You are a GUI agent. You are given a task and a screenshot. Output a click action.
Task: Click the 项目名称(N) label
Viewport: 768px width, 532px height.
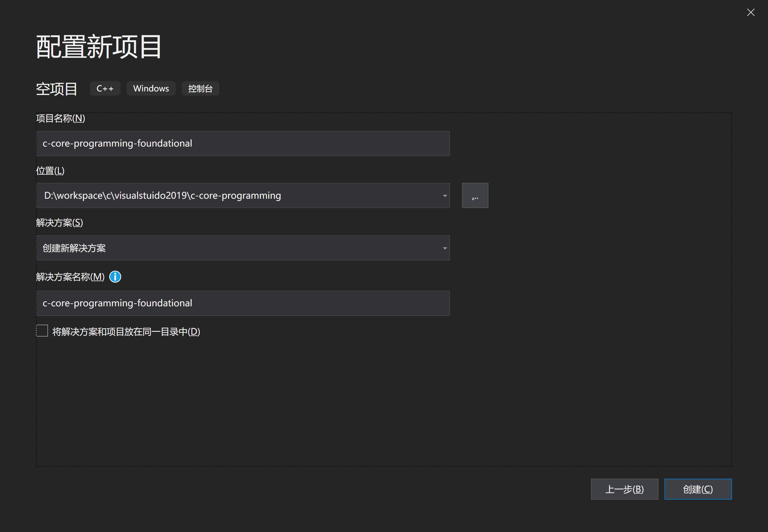tap(60, 118)
